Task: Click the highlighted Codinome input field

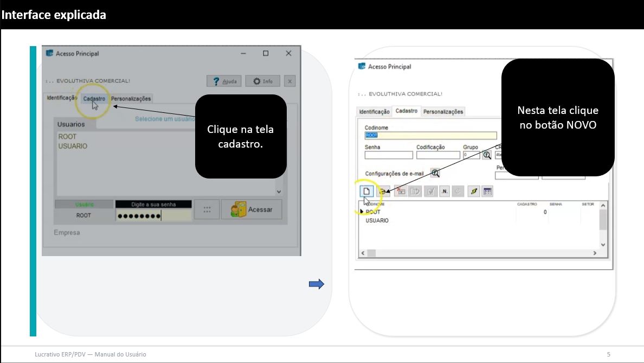Action: (x=431, y=136)
